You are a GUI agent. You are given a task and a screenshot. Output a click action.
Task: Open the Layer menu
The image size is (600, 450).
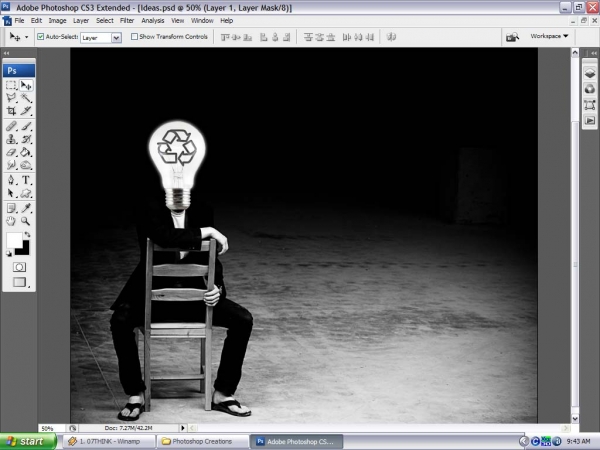(x=81, y=21)
